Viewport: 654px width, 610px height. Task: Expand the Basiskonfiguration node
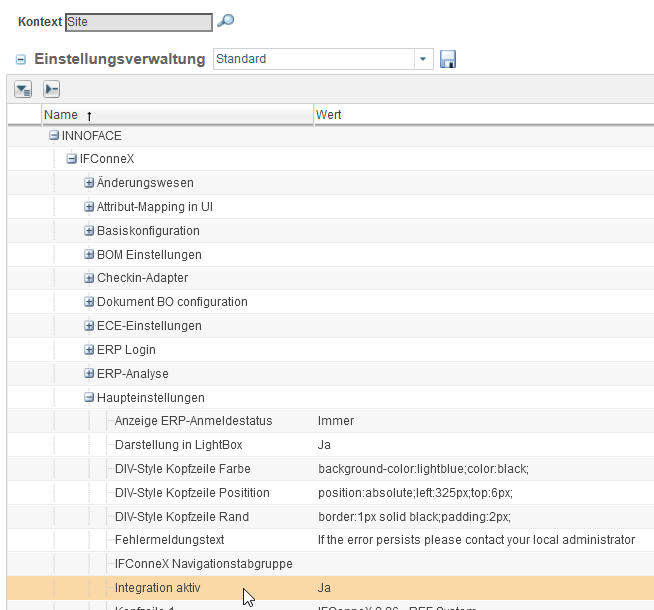click(89, 231)
